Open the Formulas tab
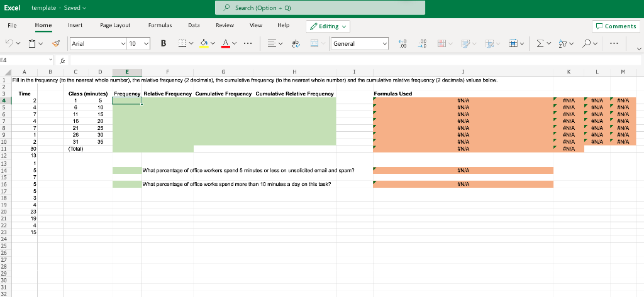644x297 pixels. [160, 26]
